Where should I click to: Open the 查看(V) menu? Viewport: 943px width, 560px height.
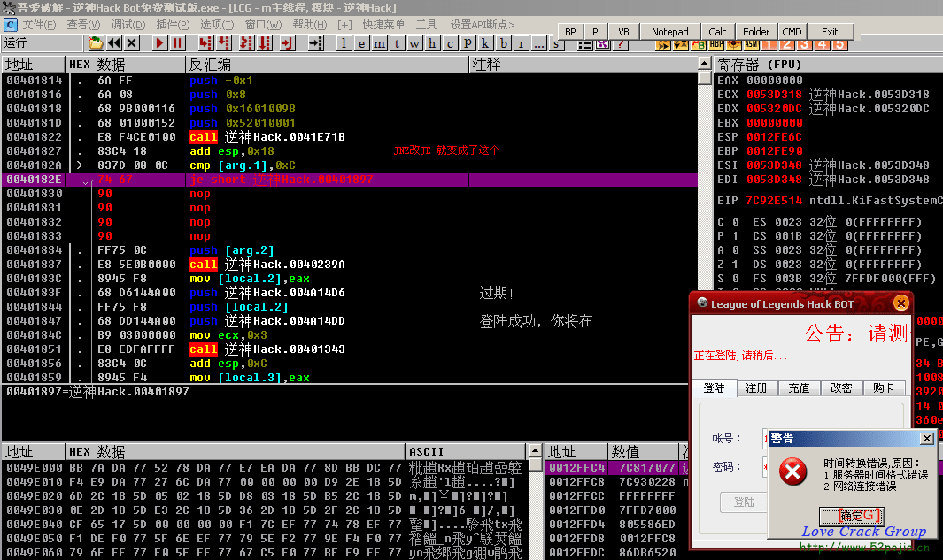[83, 25]
